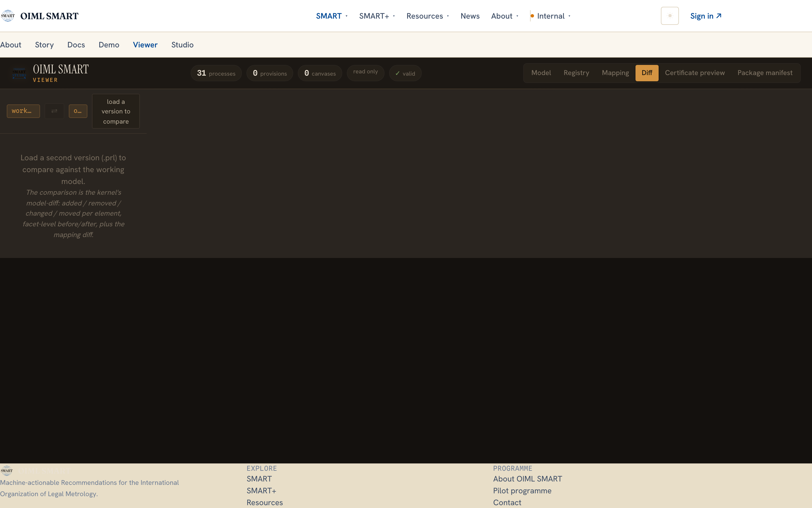This screenshot has width=812, height=508.
Task: Open the Story sub-navigation tab
Action: [x=44, y=45]
